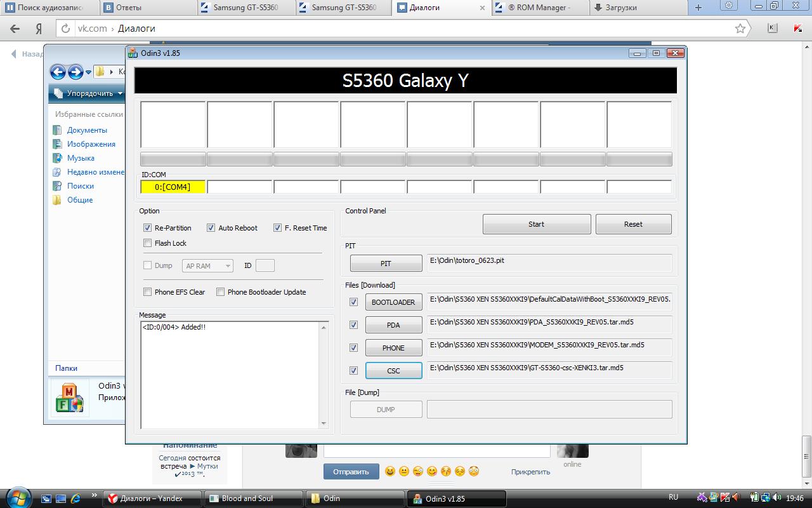Screen dimensions: 812x508
Task: Open a new browser tab
Action: [x=698, y=8]
